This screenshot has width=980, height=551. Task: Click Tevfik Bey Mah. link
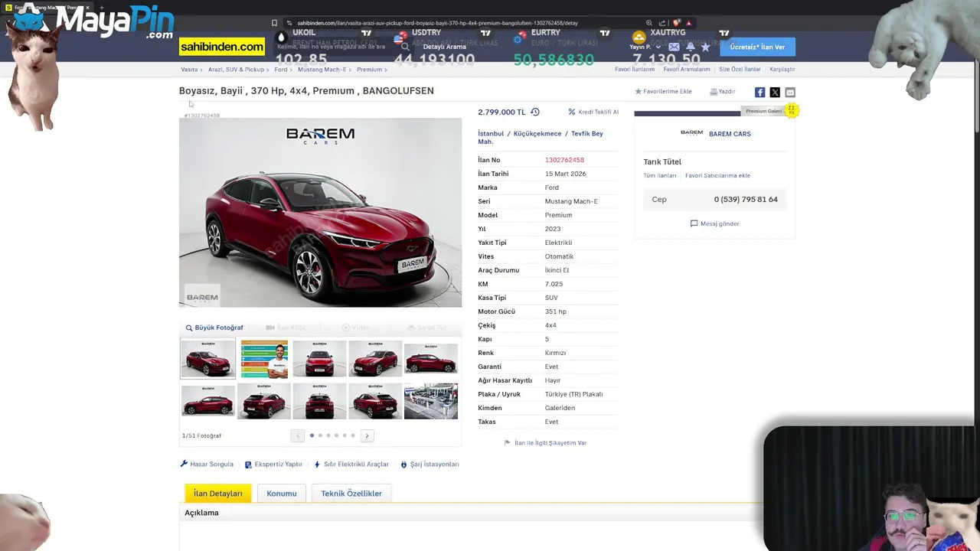(x=541, y=138)
